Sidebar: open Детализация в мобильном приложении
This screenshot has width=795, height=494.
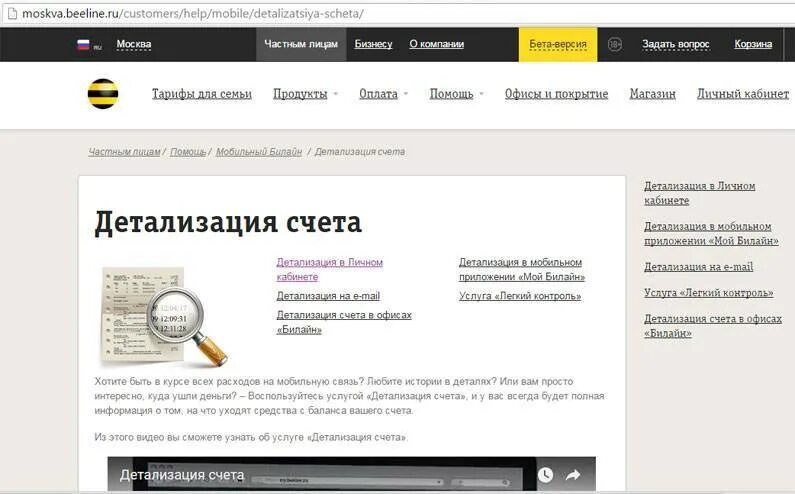(711, 233)
